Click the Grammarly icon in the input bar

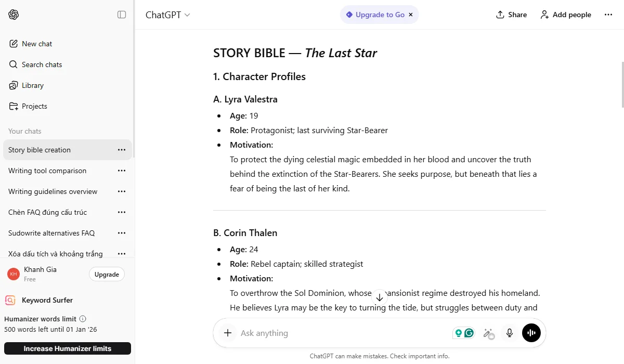pyautogui.click(x=469, y=332)
